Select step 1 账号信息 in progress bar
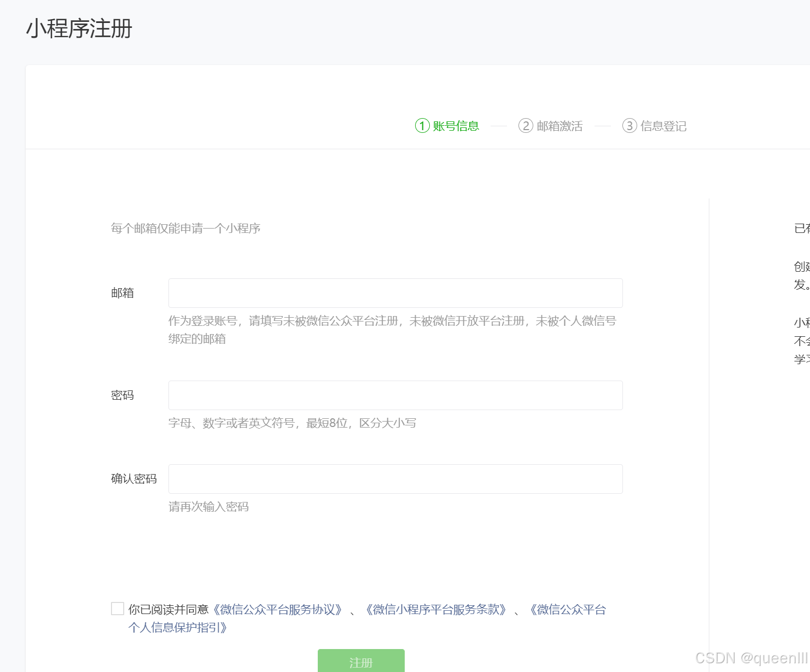 point(447,126)
